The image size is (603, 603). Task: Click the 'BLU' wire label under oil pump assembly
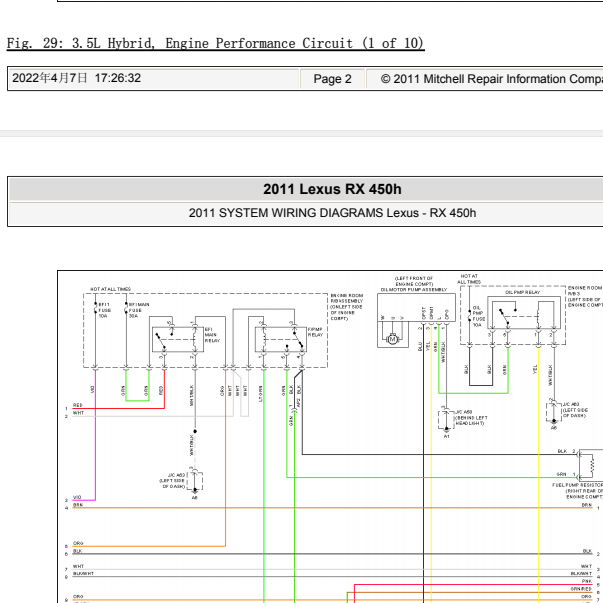[x=420, y=346]
